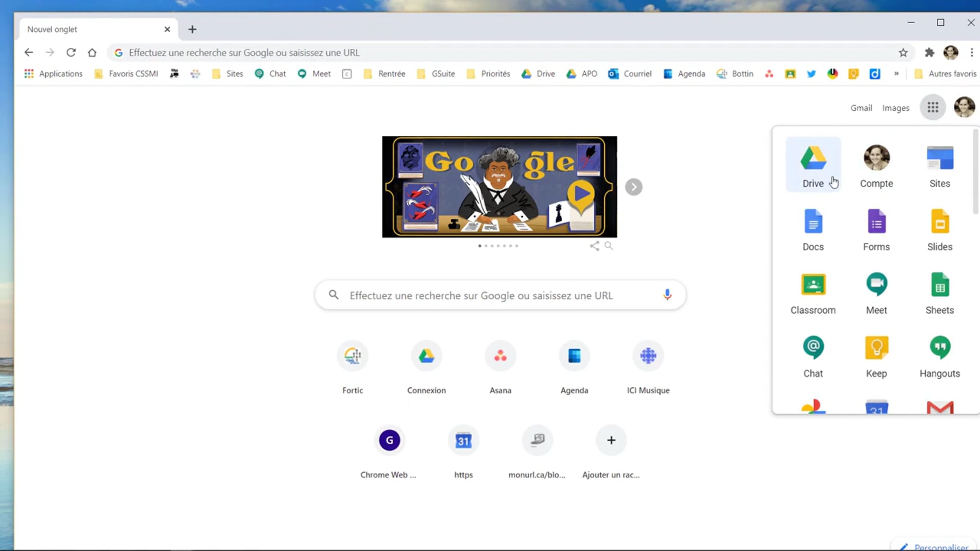Open the Connexion shortcut tile
The width and height of the screenshot is (980, 551).
pyautogui.click(x=426, y=367)
